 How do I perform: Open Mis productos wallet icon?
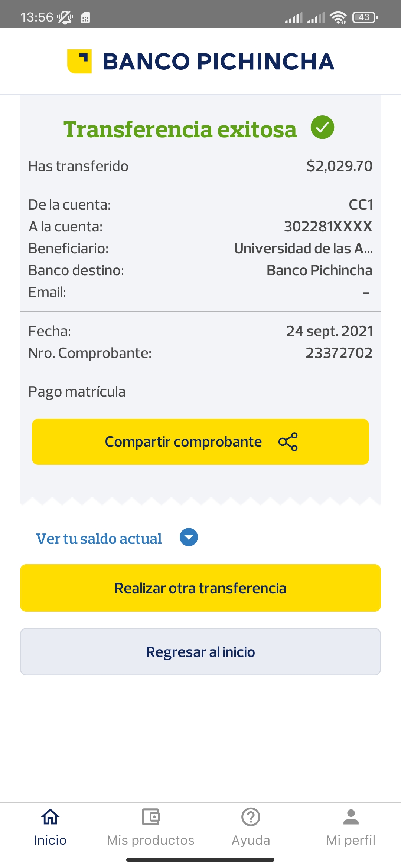(151, 817)
